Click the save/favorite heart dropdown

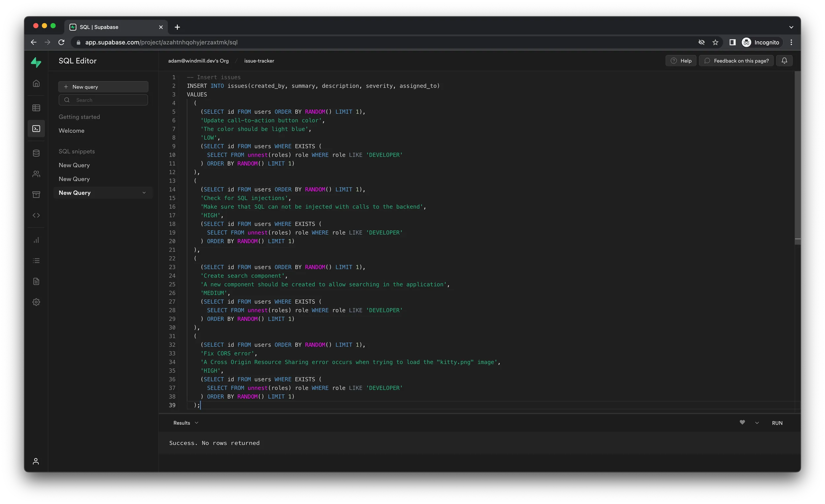(x=757, y=423)
